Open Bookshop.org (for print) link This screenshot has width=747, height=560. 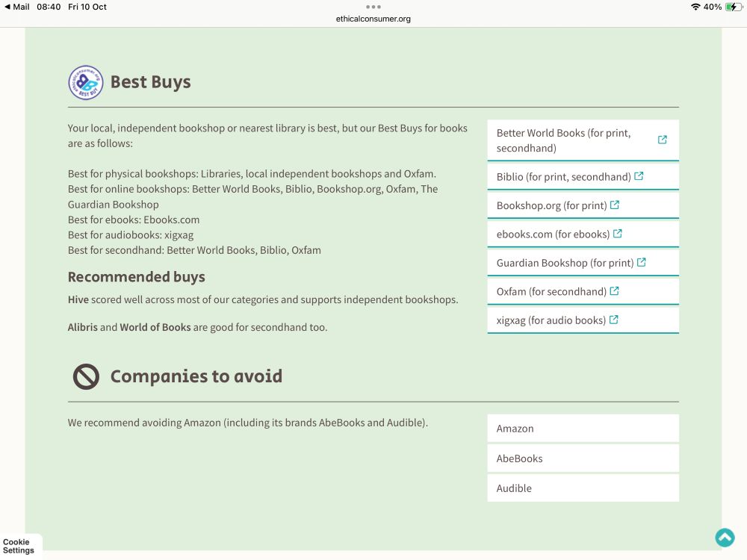click(x=583, y=205)
